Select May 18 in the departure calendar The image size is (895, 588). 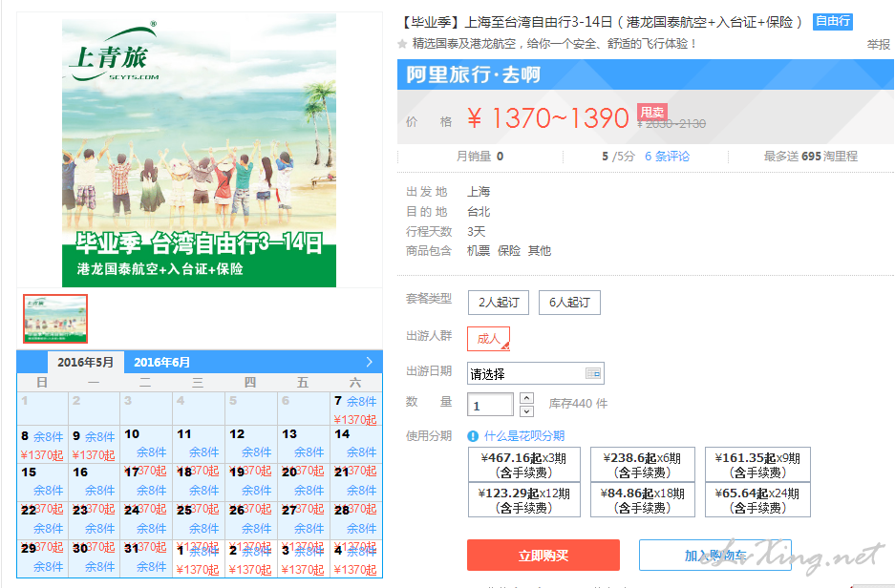coord(198,482)
